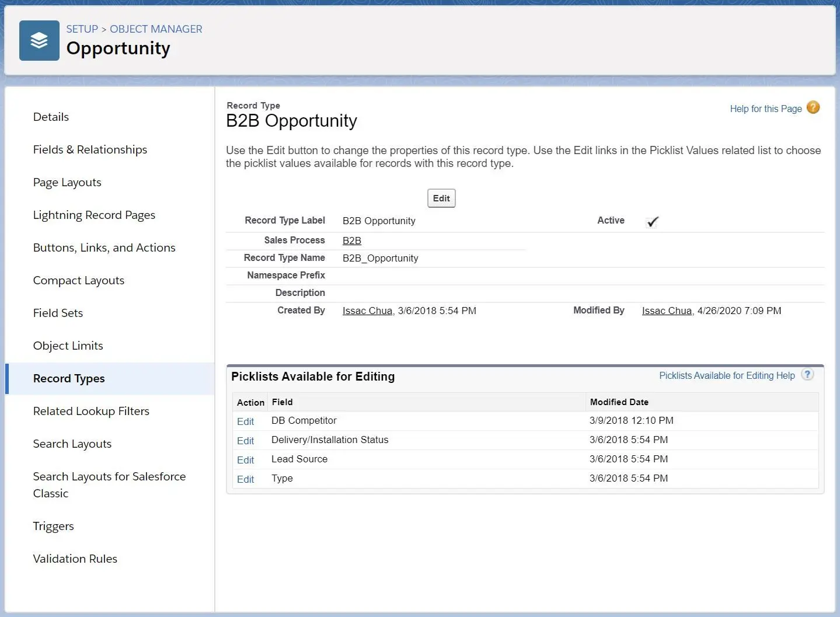Select Delivery/Installation Status field text
The width and height of the screenshot is (840, 617).
pos(330,440)
